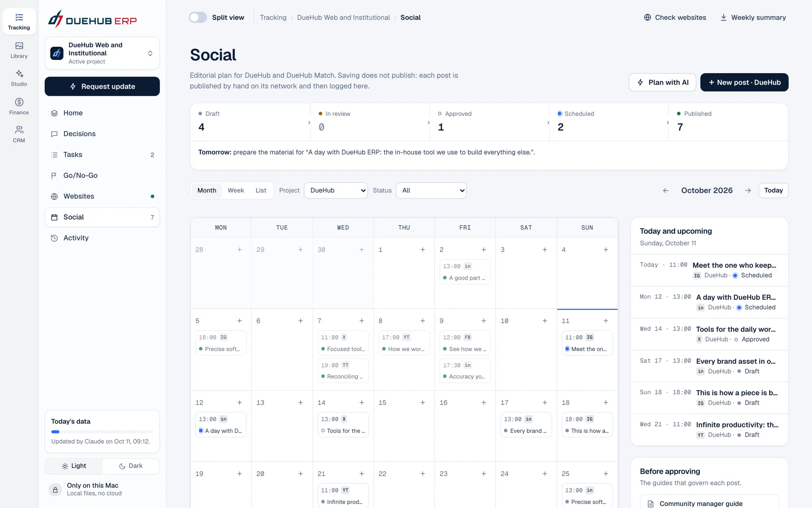Open the Library section in the rail
This screenshot has height=508, width=812.
[x=19, y=50]
